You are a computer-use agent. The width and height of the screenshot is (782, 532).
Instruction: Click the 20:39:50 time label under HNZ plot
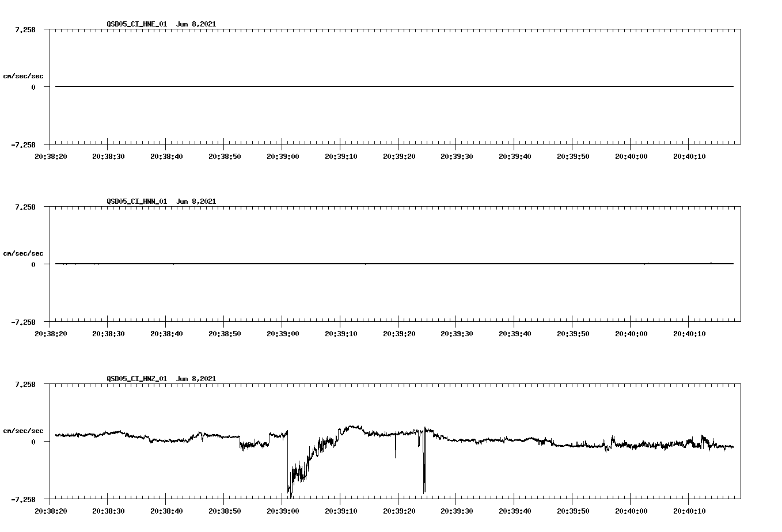tap(573, 511)
